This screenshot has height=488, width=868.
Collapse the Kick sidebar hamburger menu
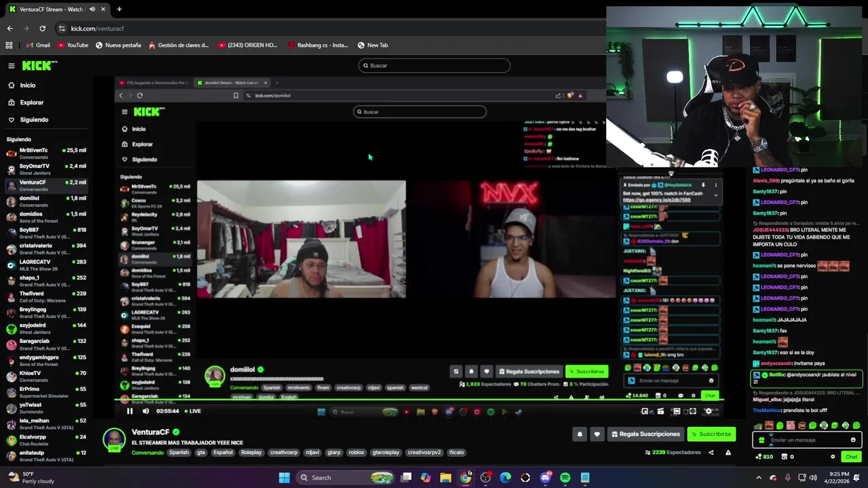(12, 66)
